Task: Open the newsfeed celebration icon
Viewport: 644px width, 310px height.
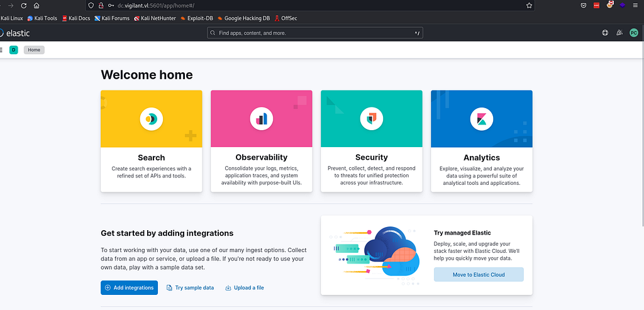Action: click(619, 33)
